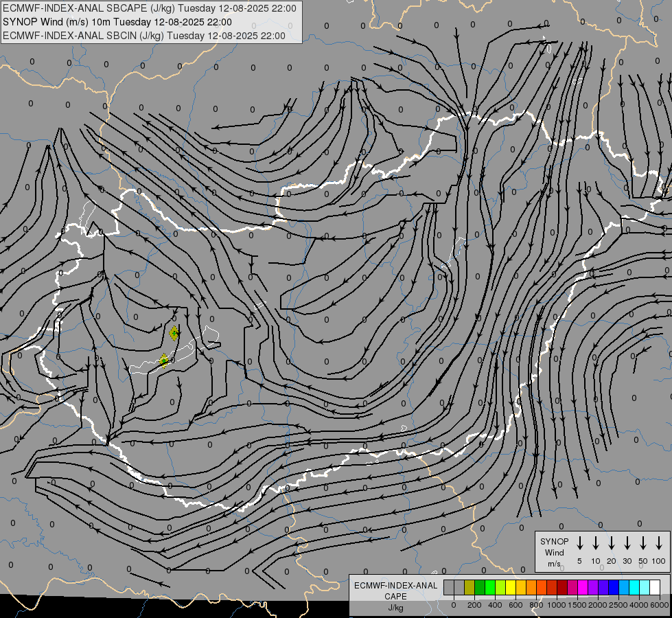Click the 'm/s' unit in wind legend

point(554,564)
